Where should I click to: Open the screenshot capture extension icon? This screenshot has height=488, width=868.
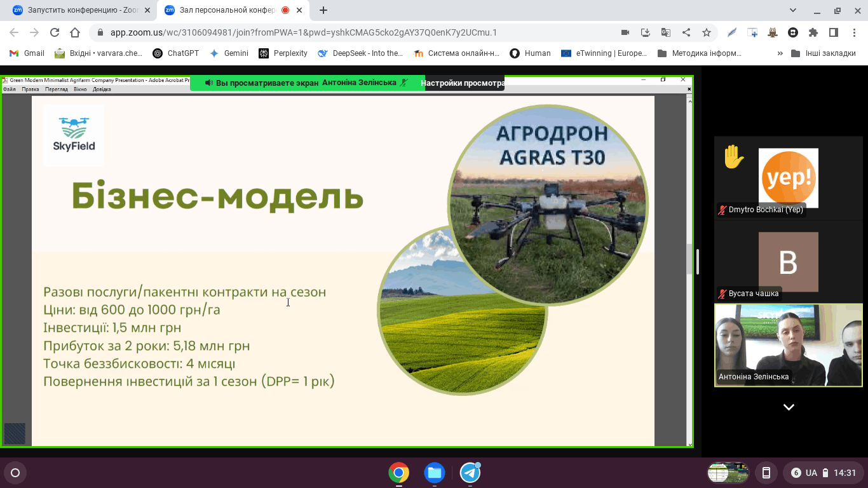coord(752,32)
